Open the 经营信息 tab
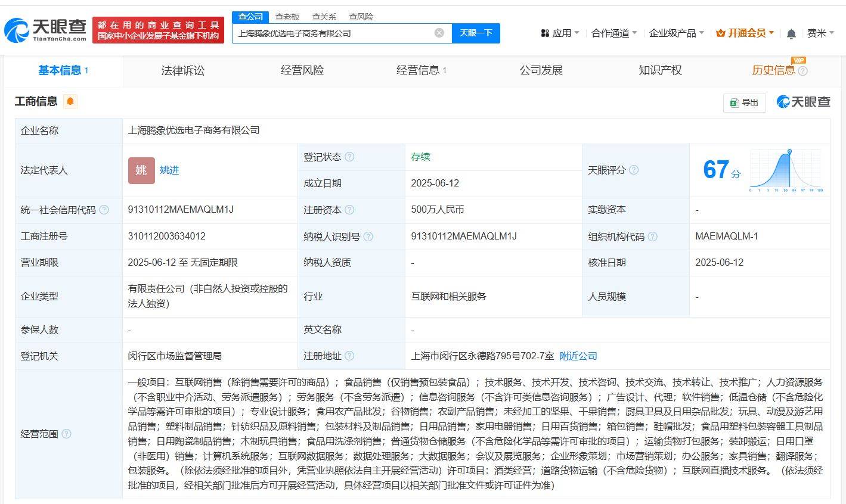Image resolution: width=846 pixels, height=504 pixels. point(422,70)
